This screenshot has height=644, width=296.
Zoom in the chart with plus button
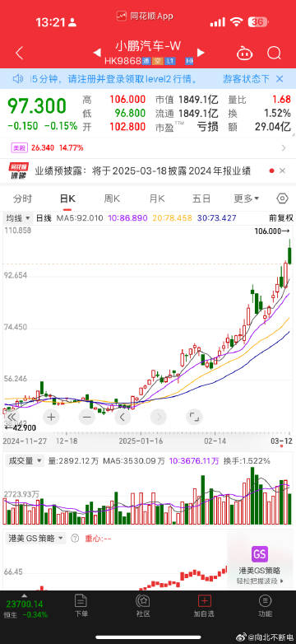point(51,417)
